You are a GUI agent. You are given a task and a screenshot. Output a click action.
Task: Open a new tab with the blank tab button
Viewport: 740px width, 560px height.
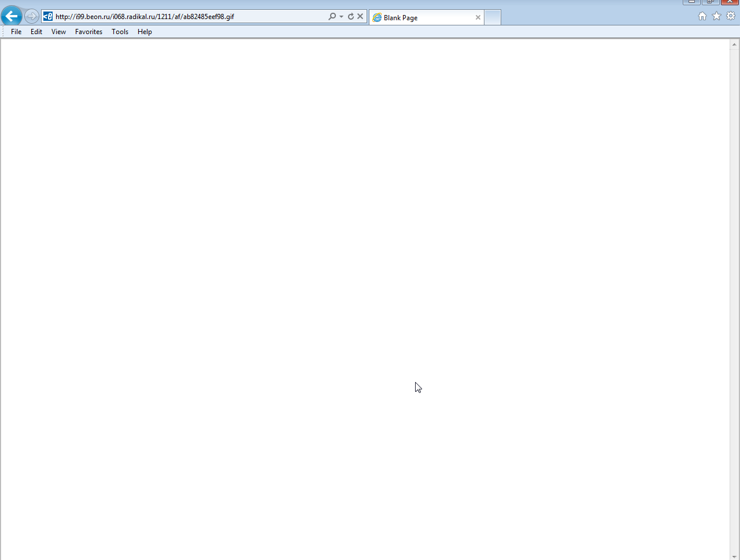coord(493,17)
